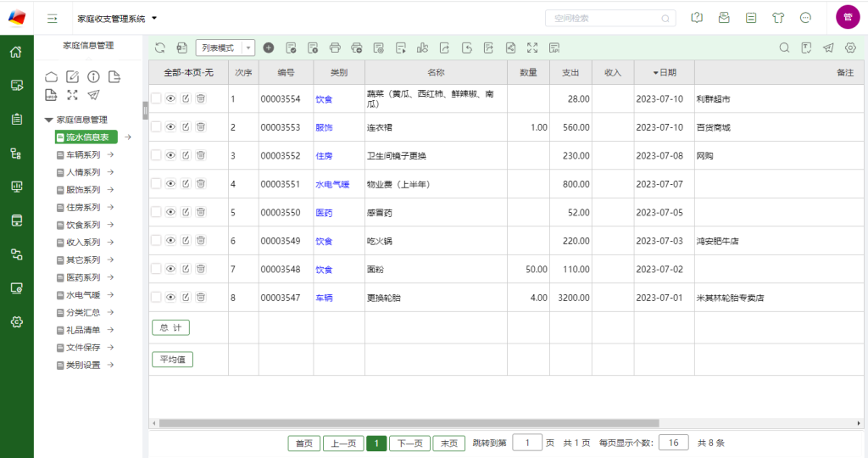The image size is (868, 458).
Task: Click the arrow next to 分类汇总
Action: tap(111, 312)
